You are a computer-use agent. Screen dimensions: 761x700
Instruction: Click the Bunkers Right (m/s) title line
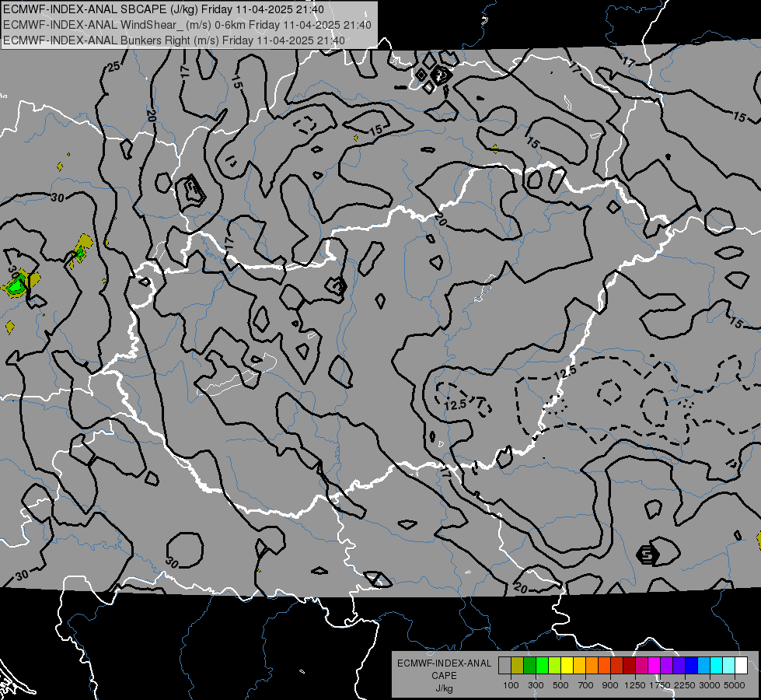coord(174,40)
